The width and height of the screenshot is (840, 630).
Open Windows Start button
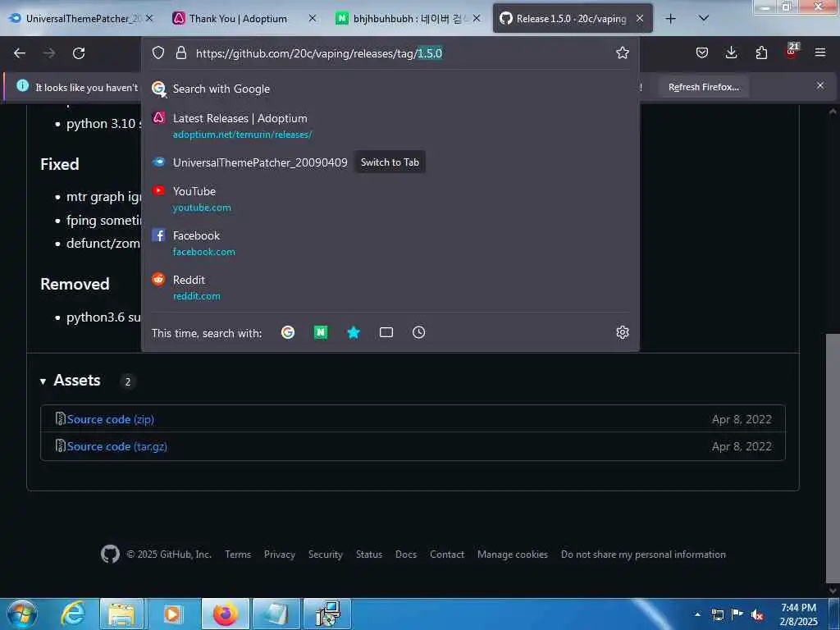click(x=22, y=614)
